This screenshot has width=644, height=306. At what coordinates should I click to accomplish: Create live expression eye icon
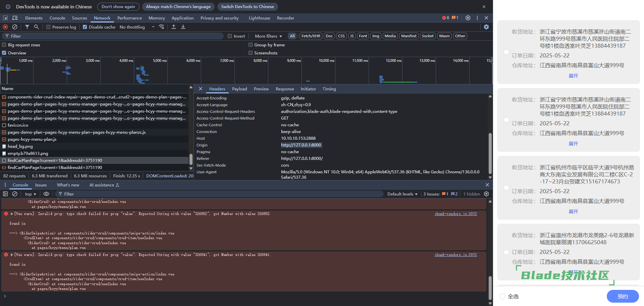click(46, 194)
